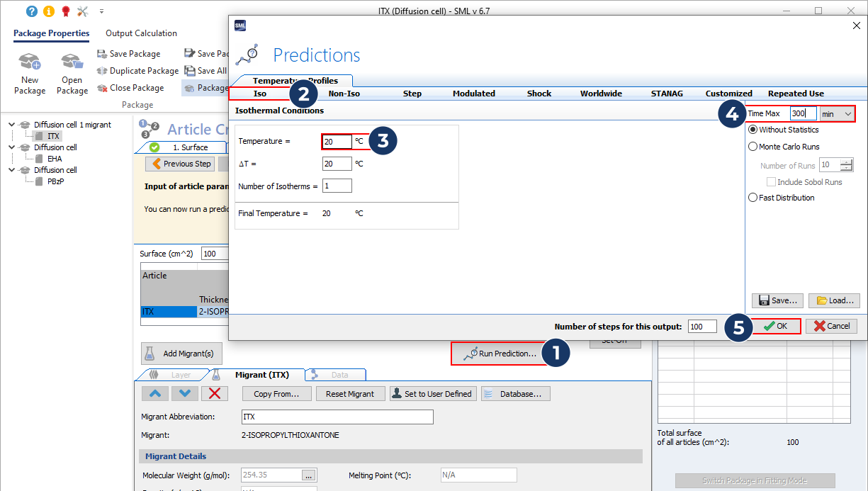Click the OK button in Predictions

tap(775, 326)
